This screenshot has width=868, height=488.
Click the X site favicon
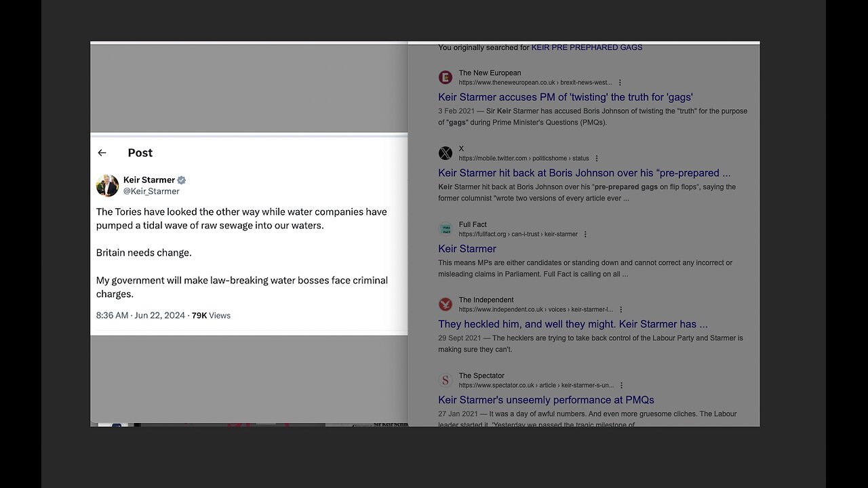446,153
